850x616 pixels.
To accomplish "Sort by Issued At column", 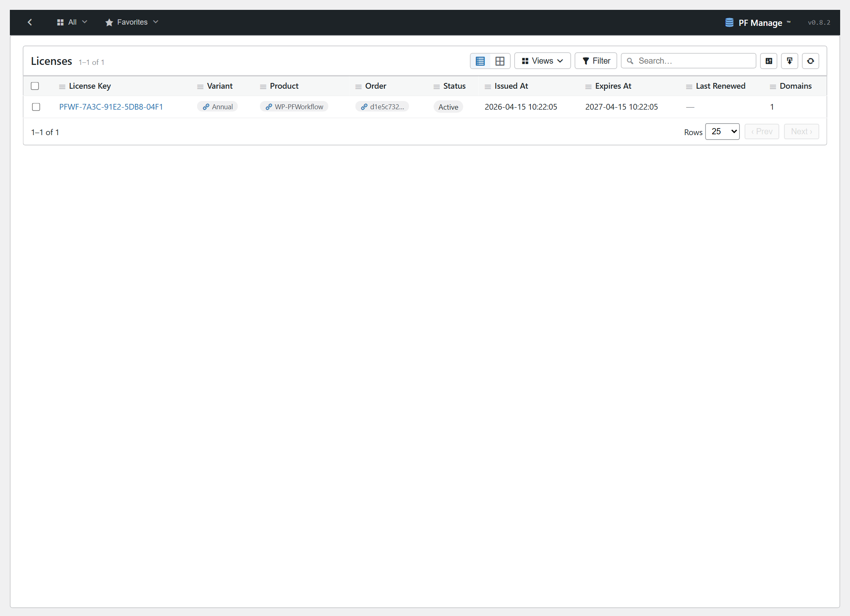I will pos(511,86).
